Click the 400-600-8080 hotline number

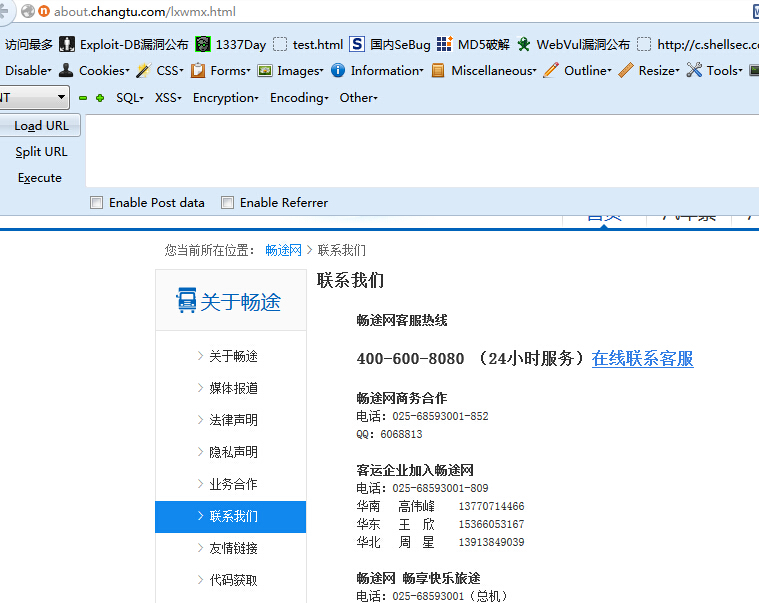pyautogui.click(x=410, y=359)
